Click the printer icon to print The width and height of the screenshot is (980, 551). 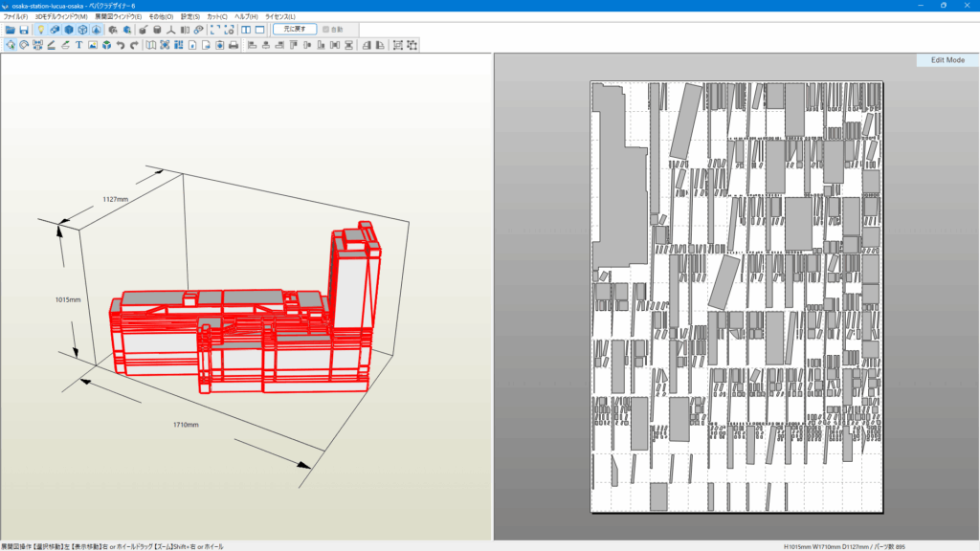(234, 45)
